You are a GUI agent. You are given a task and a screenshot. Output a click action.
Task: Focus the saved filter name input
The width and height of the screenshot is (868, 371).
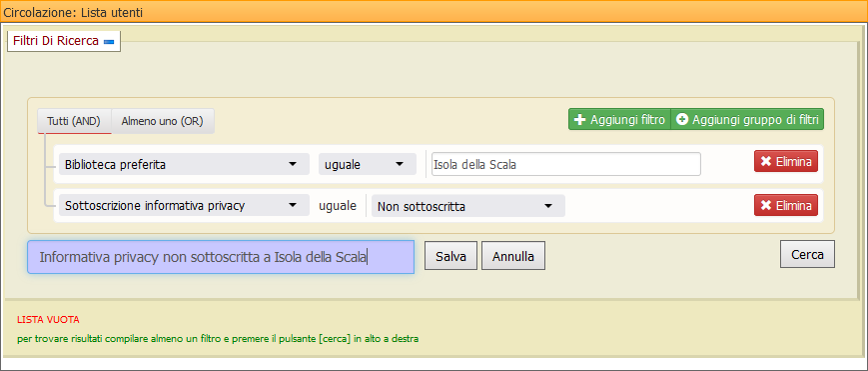tap(221, 257)
